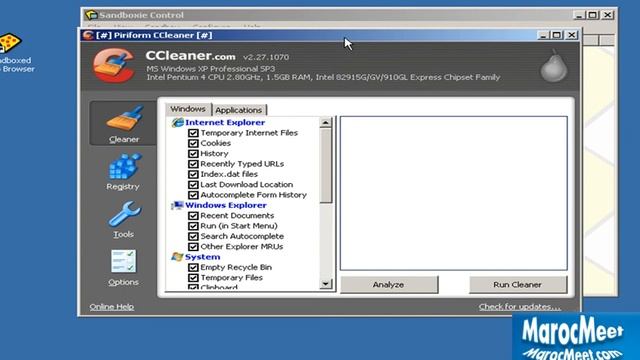The width and height of the screenshot is (640, 360).
Task: Uncheck Search Autocomplete
Action: click(193, 236)
